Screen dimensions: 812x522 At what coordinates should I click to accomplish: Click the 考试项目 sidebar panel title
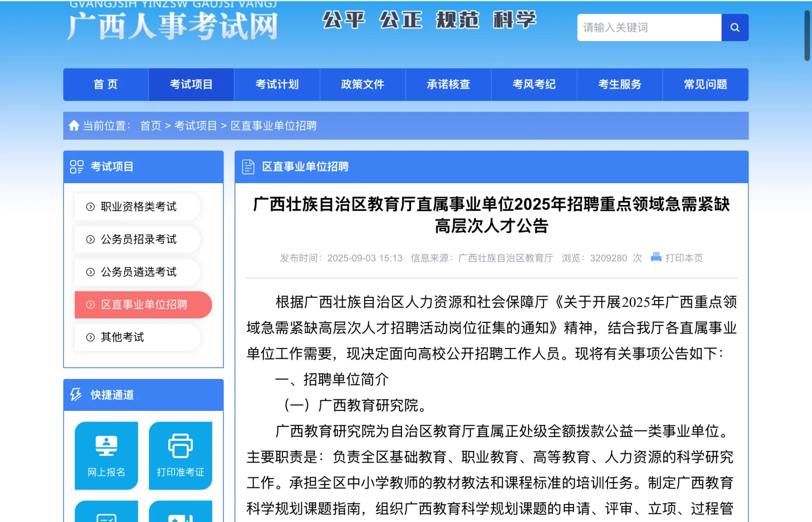[112, 167]
